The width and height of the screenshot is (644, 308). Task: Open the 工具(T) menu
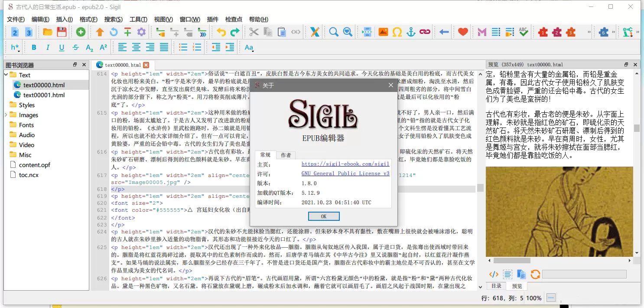(138, 19)
